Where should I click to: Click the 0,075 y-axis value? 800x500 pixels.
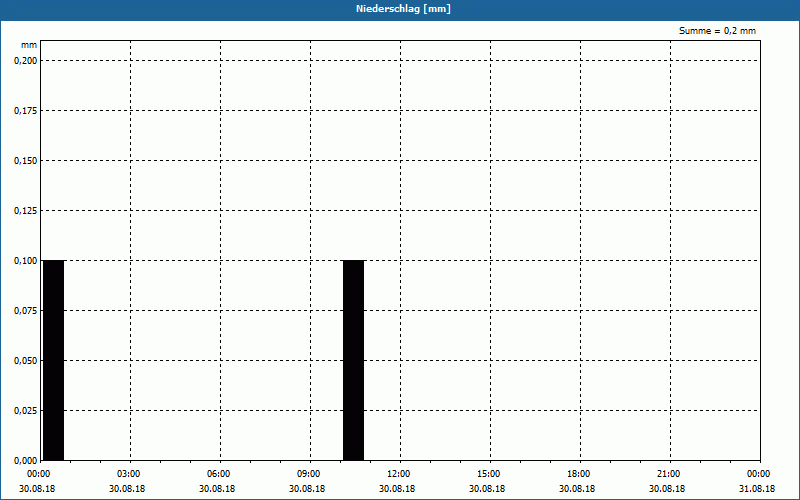coord(26,311)
